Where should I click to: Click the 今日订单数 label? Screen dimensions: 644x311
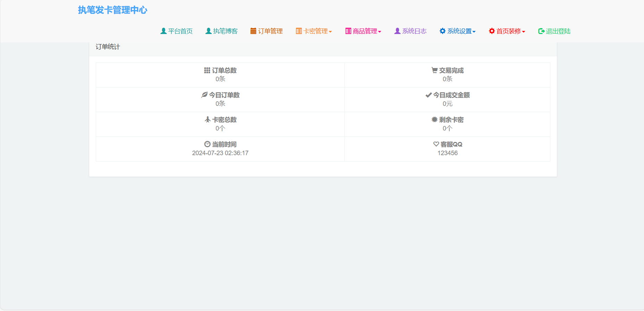point(224,95)
